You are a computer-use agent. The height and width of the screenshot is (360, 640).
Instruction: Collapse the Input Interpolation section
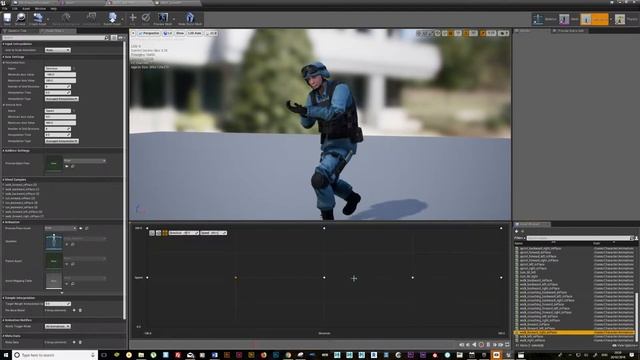pos(4,44)
